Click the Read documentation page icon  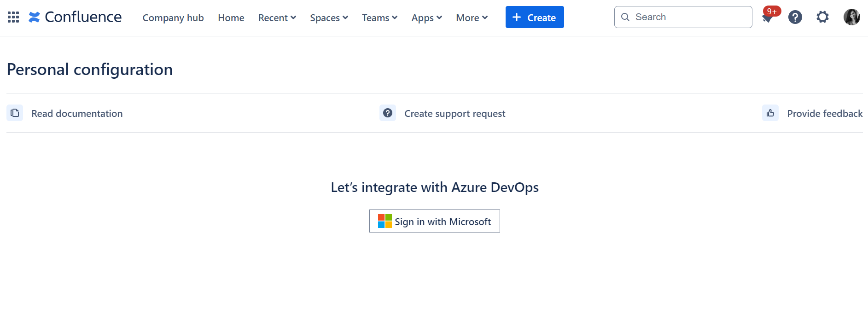[15, 113]
